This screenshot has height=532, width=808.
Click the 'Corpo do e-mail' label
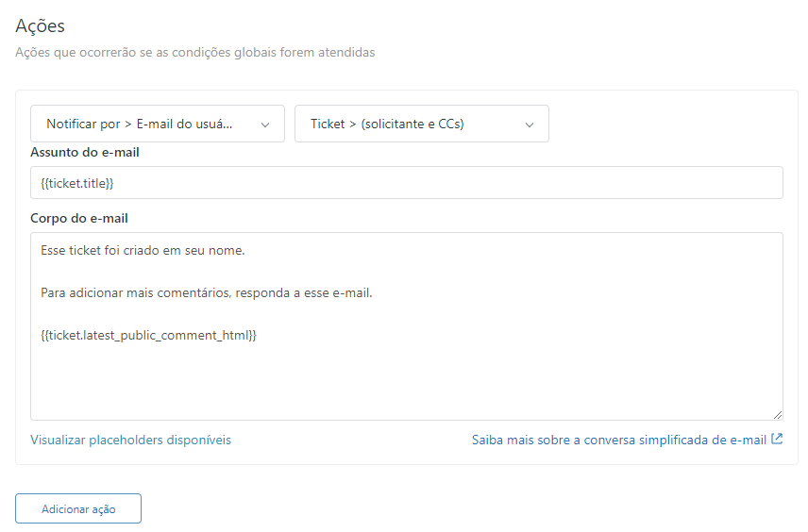(x=79, y=218)
